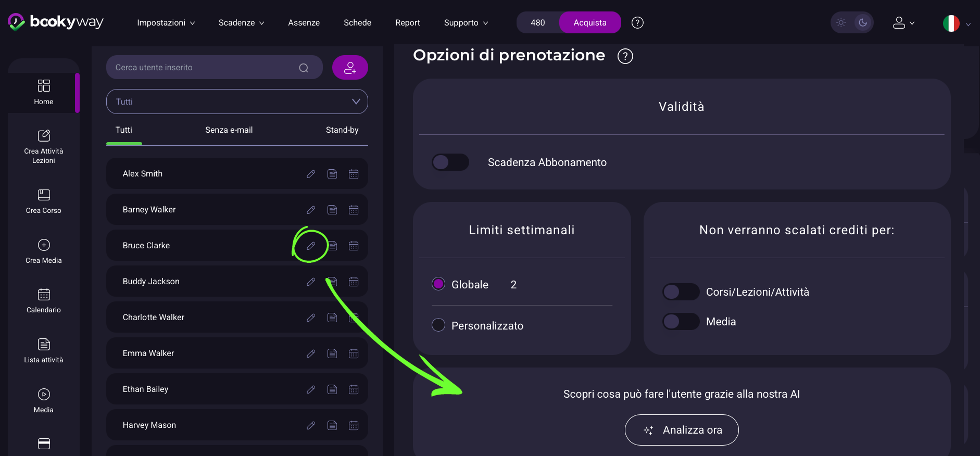Go to Calendario in the sidebar
Viewport: 980px width, 456px height.
pyautogui.click(x=44, y=301)
